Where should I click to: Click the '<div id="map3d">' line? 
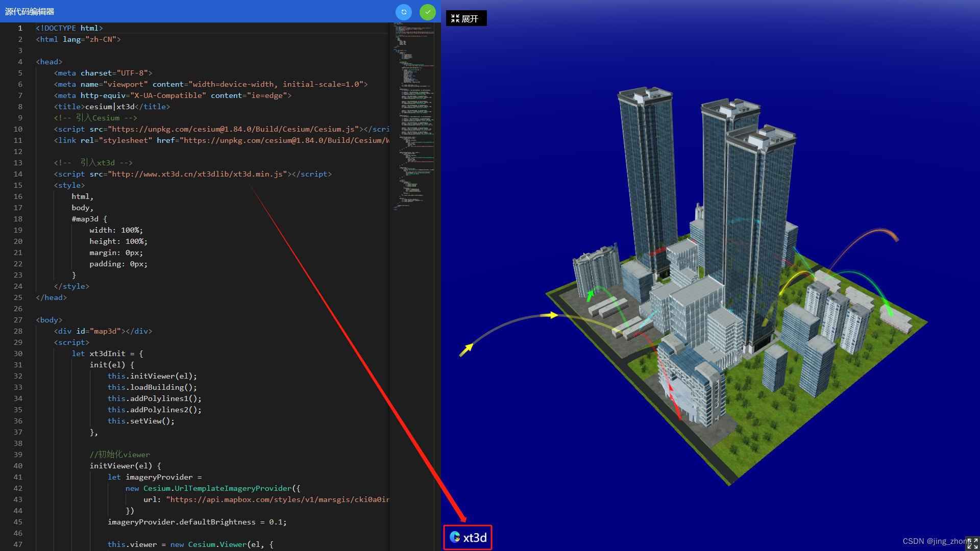click(x=103, y=331)
